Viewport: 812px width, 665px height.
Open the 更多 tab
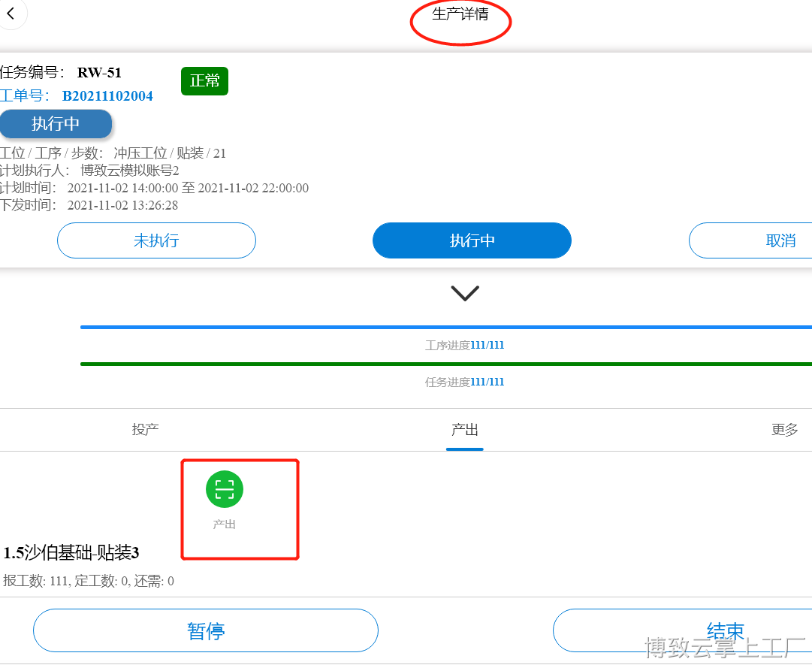click(x=784, y=429)
